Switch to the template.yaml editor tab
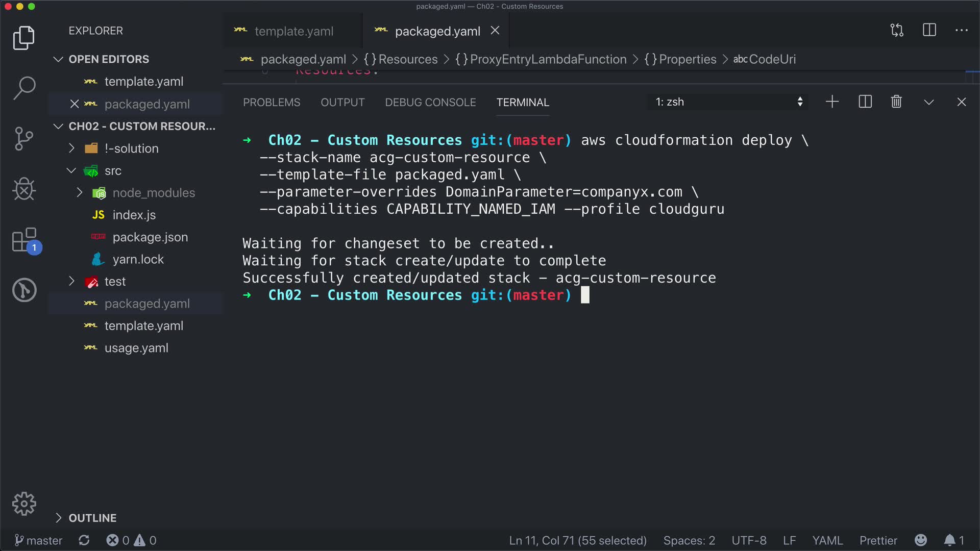The height and width of the screenshot is (551, 980). (x=293, y=32)
